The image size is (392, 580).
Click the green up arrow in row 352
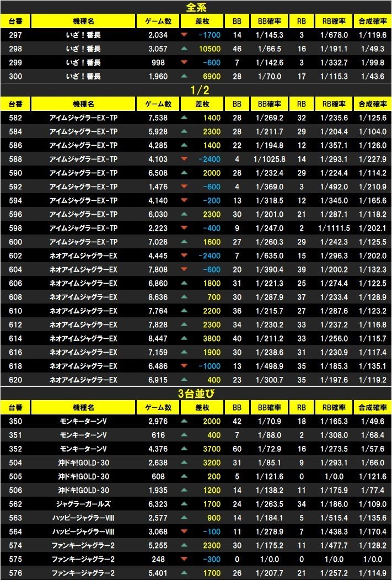coord(184,449)
